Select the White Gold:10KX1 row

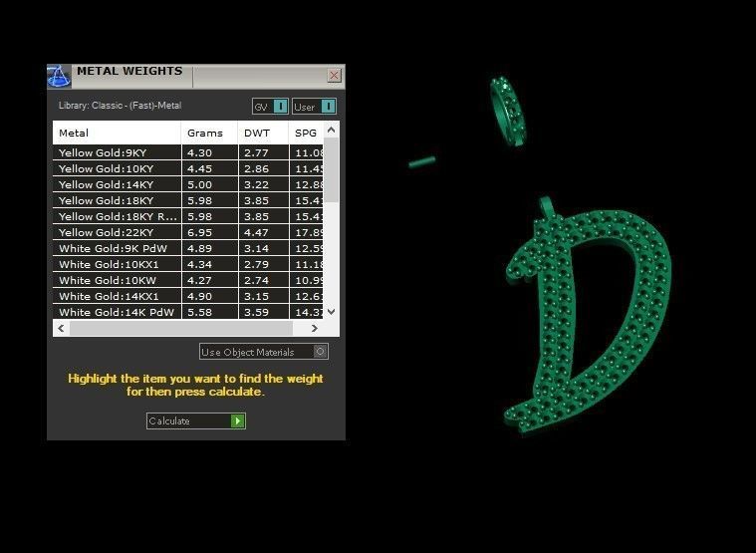[x=188, y=264]
